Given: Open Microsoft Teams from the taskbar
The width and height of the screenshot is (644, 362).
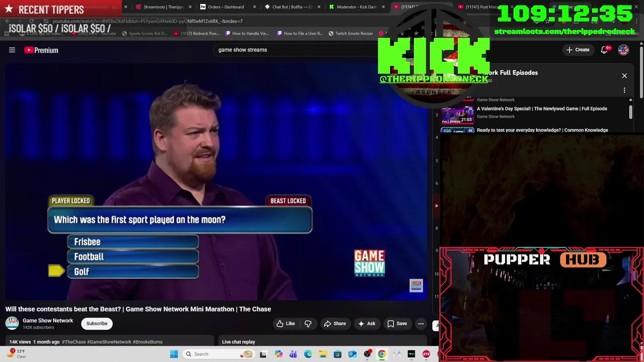Looking at the screenshot, I should coord(293,354).
